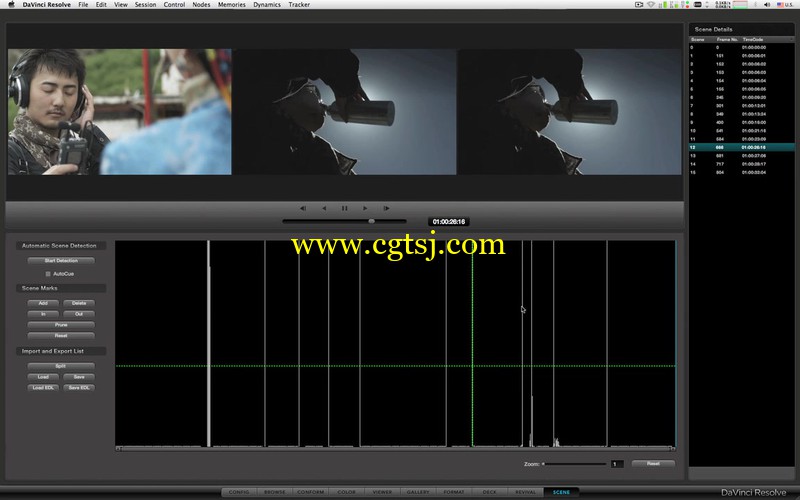Jump to previous scene in transport
Image resolution: width=800 pixels, height=500 pixels.
303,208
